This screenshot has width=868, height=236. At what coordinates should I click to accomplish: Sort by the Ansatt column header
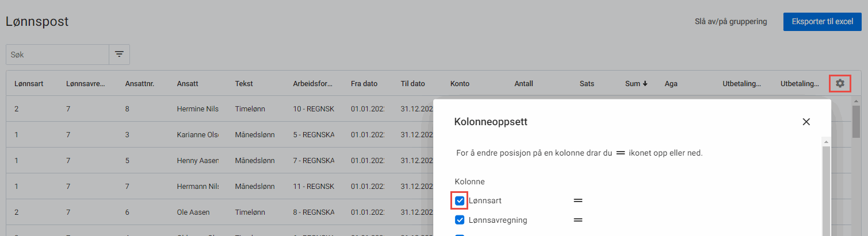(x=188, y=84)
